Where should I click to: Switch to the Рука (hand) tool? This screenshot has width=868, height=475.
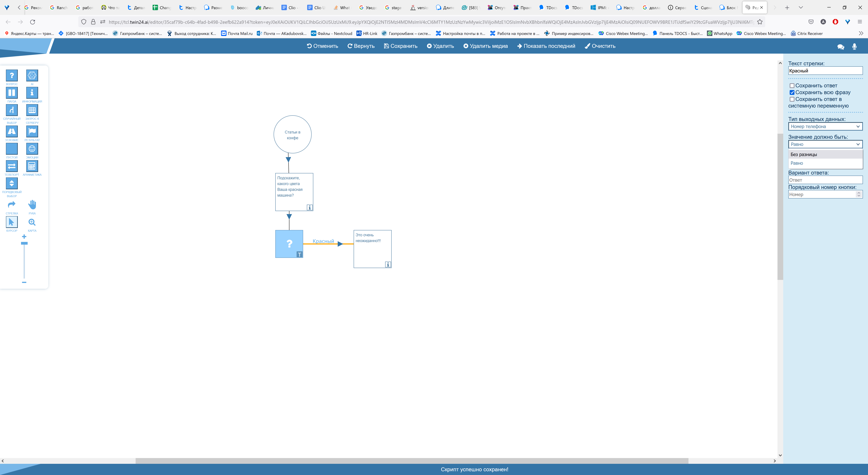click(32, 205)
